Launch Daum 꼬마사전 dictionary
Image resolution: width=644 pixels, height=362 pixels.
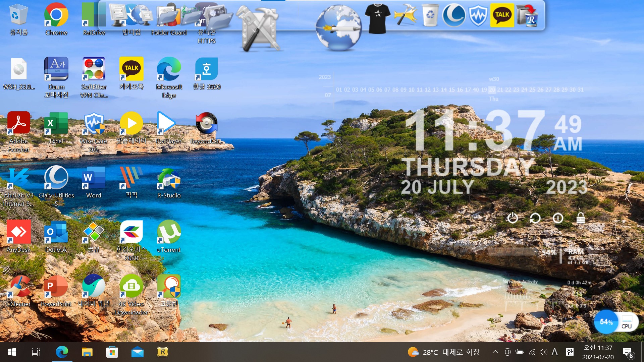56,77
